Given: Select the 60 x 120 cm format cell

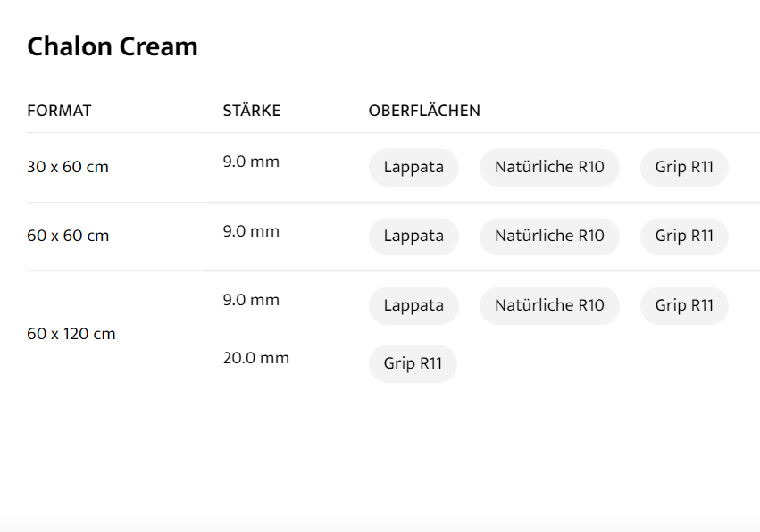Looking at the screenshot, I should [x=71, y=334].
